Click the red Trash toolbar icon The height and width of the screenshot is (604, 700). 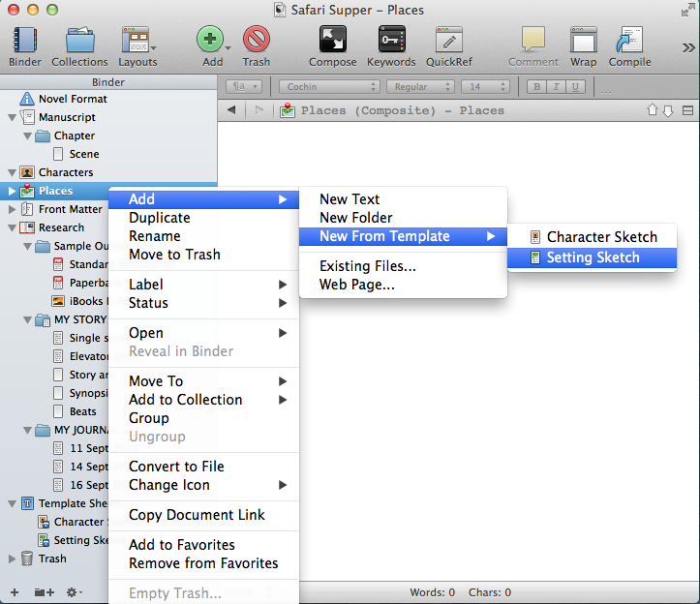click(x=257, y=40)
